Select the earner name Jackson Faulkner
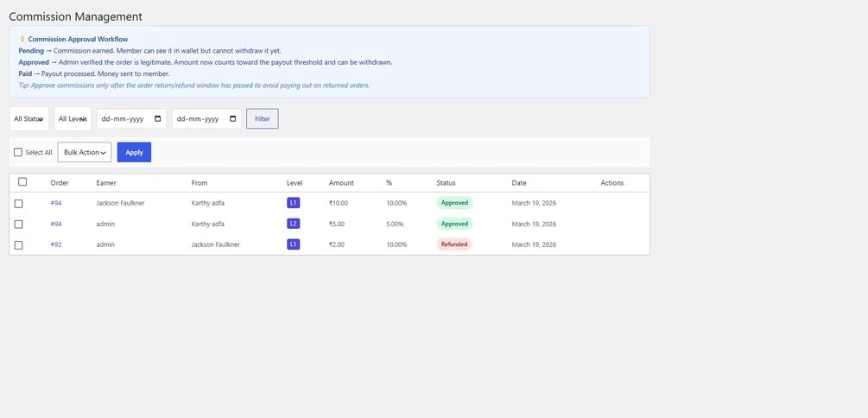 coord(120,203)
